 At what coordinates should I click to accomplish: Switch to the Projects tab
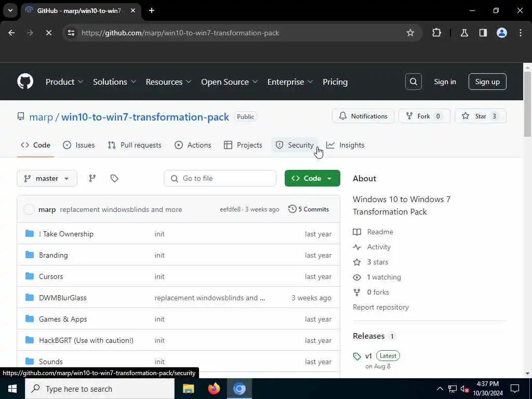point(243,145)
